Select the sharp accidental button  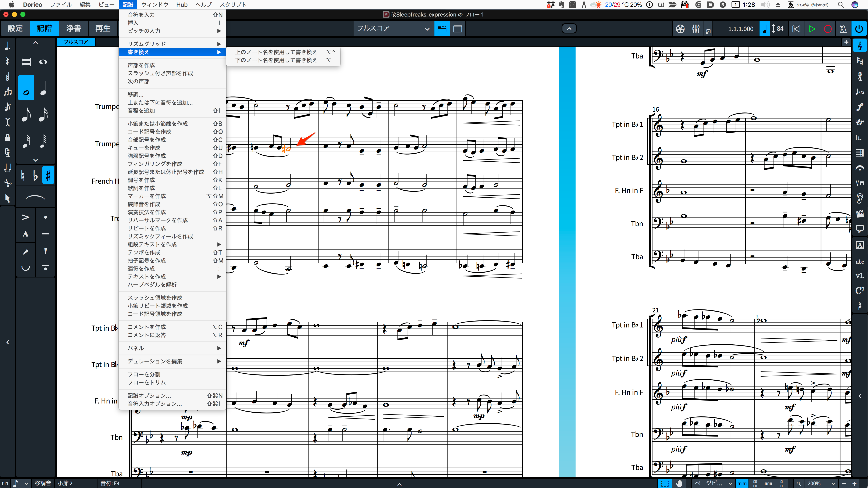click(x=48, y=175)
